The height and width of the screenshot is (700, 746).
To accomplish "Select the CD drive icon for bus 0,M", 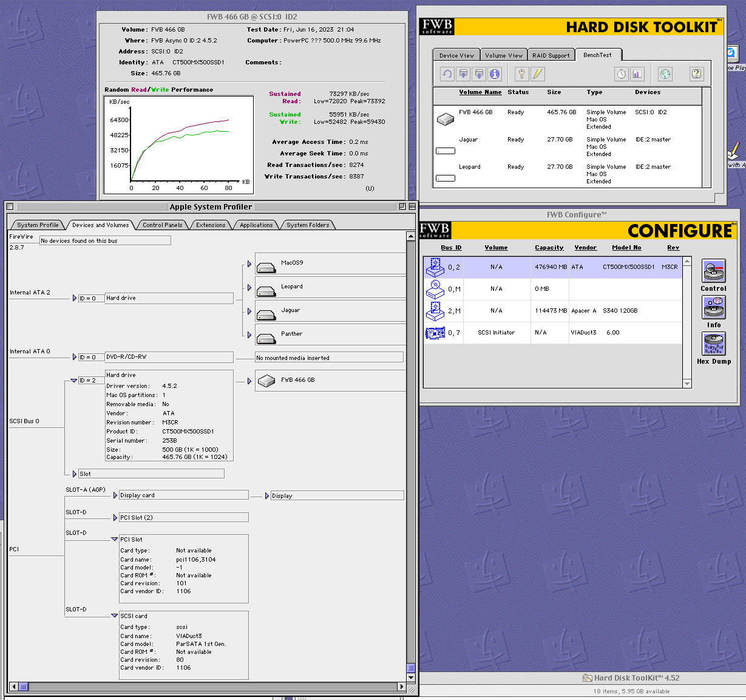I will 435,289.
